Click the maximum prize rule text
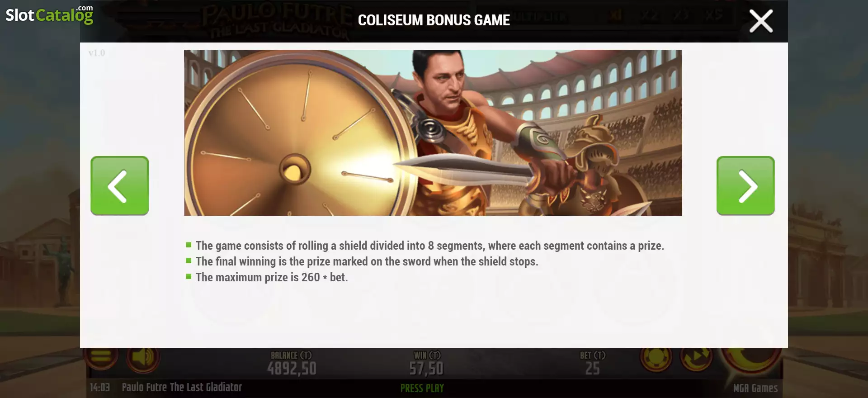Viewport: 868px width, 398px height. coord(272,277)
